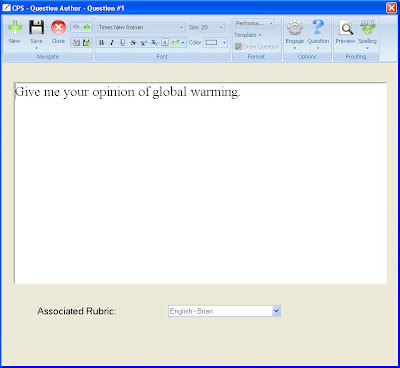The width and height of the screenshot is (400, 368).
Task: Click the save-and-next icon beside the gray save icon
Action: [87, 42]
